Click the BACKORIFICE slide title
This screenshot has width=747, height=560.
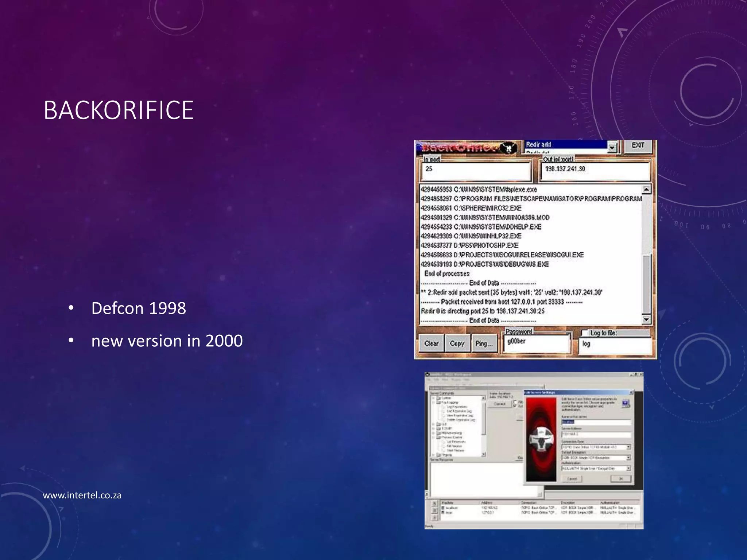(x=119, y=110)
